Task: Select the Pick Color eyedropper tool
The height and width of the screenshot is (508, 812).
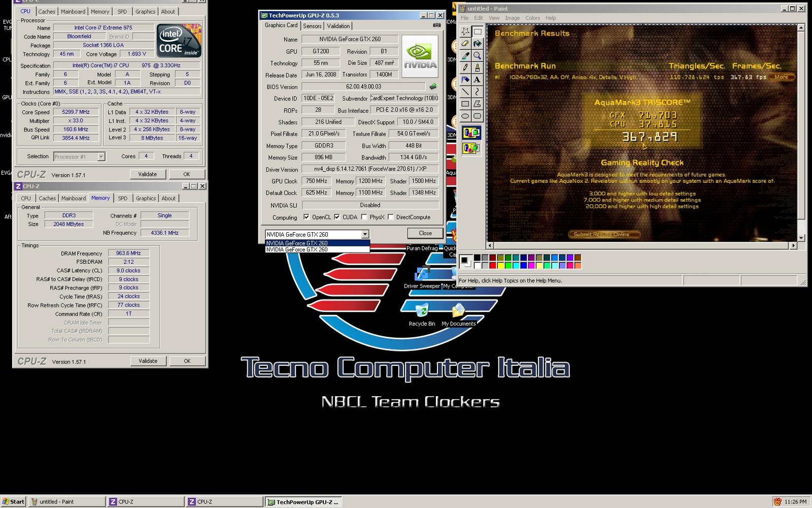Action: [465, 55]
